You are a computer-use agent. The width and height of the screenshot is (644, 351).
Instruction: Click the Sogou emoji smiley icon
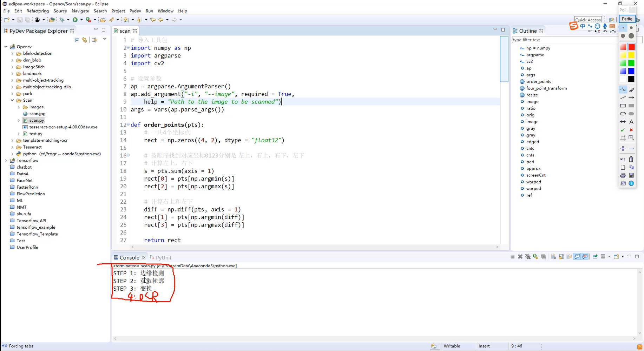click(x=597, y=26)
